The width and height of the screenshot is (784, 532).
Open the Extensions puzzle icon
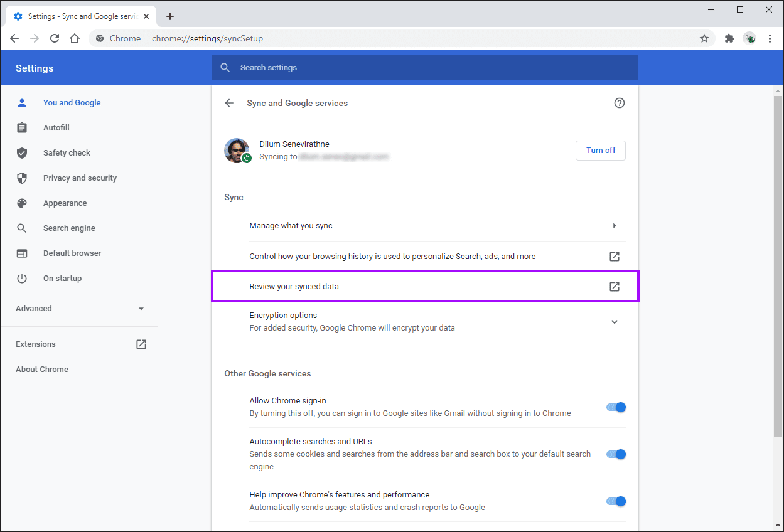[x=729, y=38]
